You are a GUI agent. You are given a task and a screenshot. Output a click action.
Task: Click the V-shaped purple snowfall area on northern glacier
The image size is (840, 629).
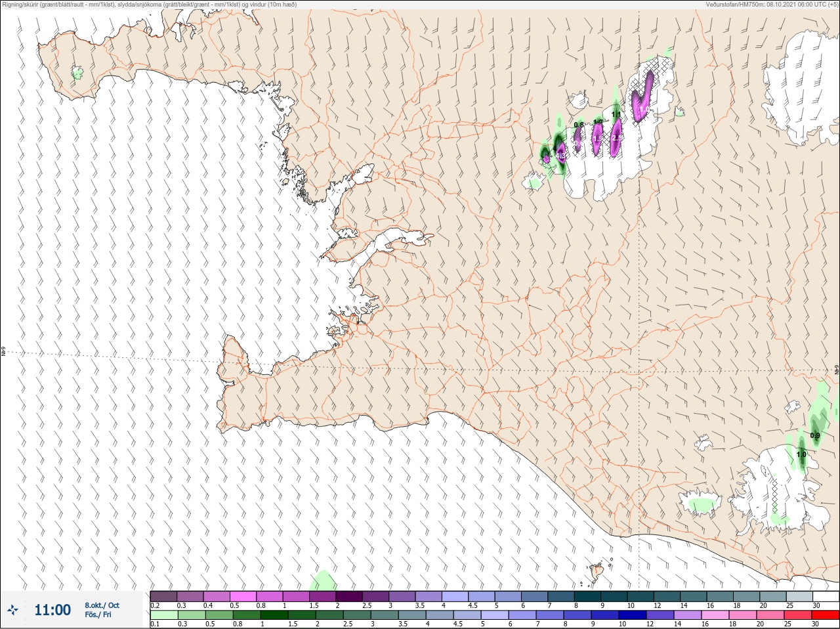[x=642, y=97]
